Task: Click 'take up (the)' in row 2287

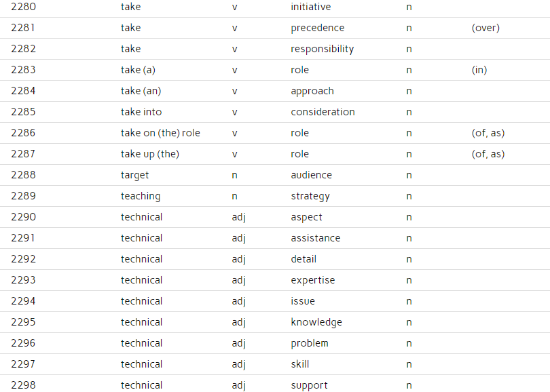Action: pos(150,154)
